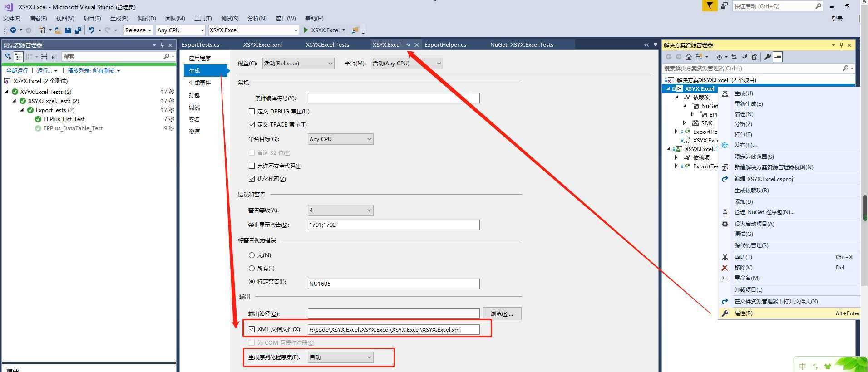The height and width of the screenshot is (372, 868).
Task: Open the 文件(F) menu
Action: coord(12,18)
